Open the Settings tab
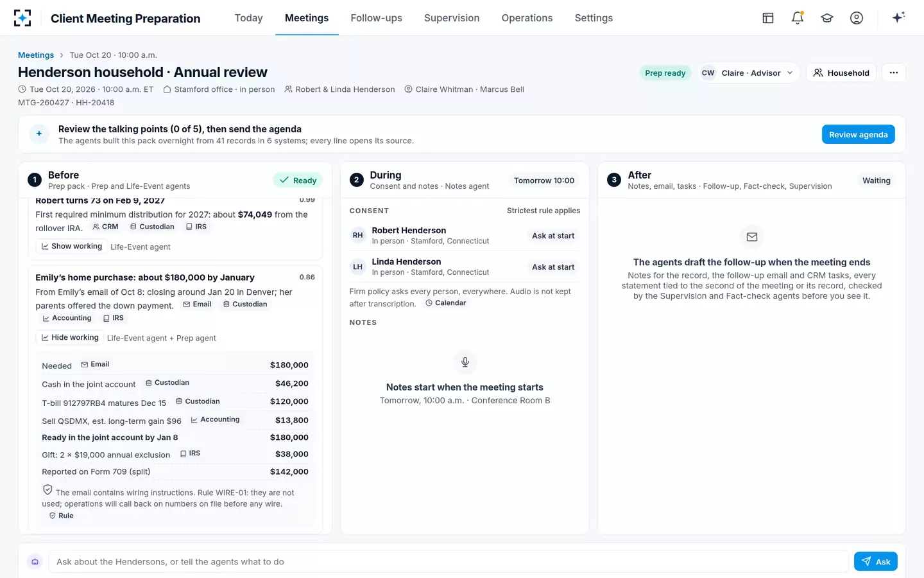This screenshot has height=578, width=924. coord(594,18)
